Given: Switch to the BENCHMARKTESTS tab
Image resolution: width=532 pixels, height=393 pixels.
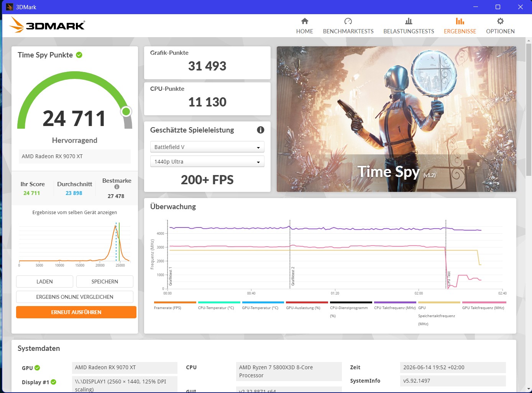Looking at the screenshot, I should point(348,31).
